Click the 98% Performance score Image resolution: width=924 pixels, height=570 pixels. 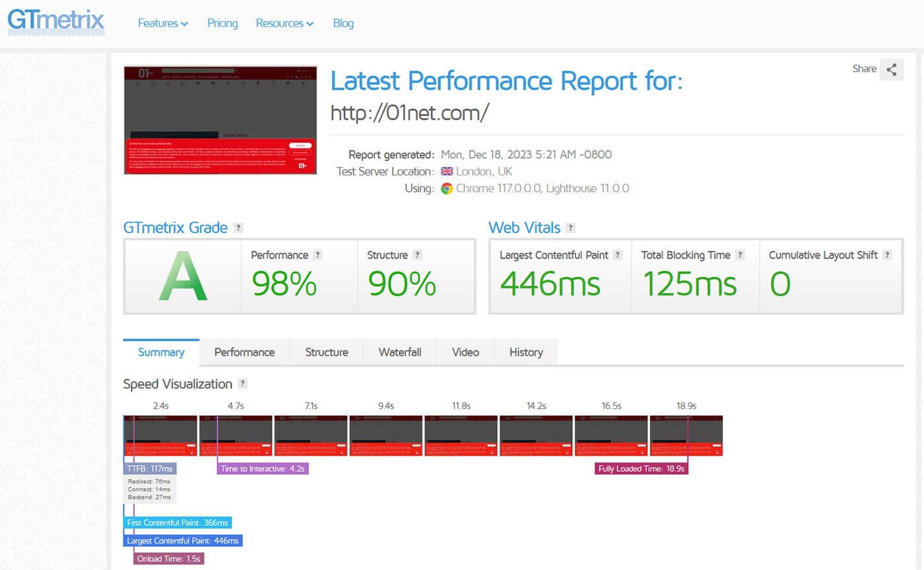point(284,284)
